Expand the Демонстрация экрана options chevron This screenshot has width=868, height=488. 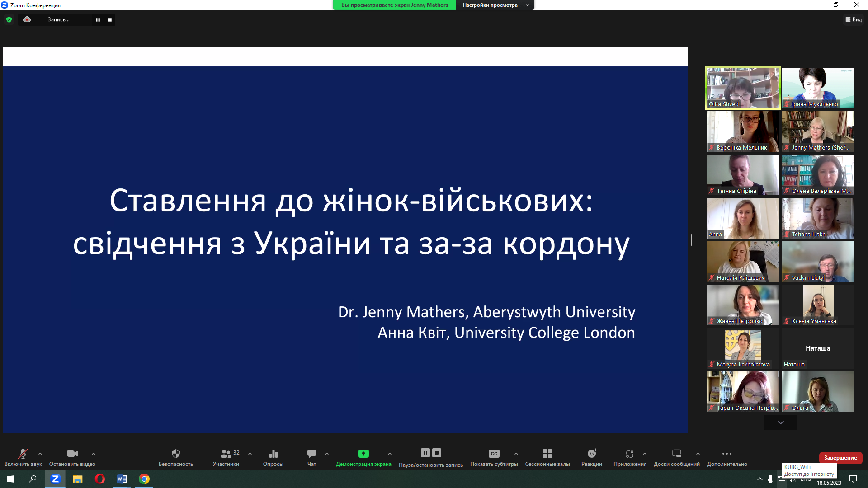click(389, 454)
